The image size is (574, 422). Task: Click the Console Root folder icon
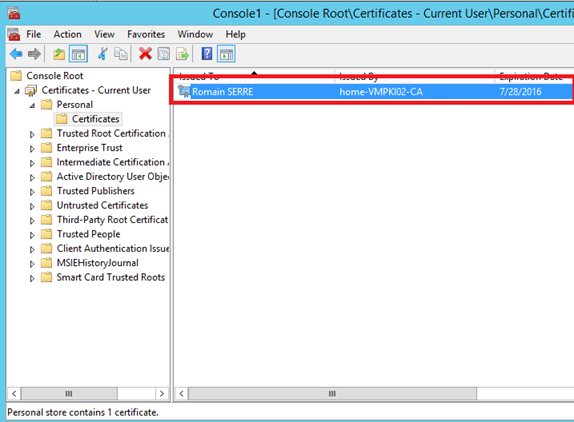pos(16,76)
